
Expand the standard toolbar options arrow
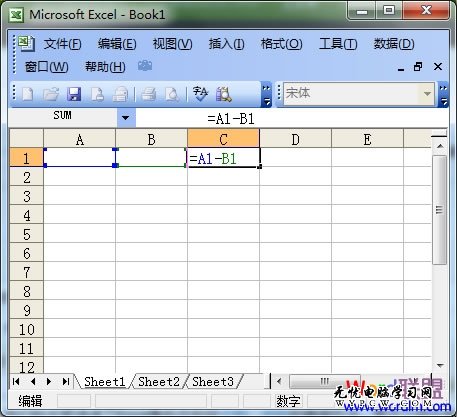point(266,95)
